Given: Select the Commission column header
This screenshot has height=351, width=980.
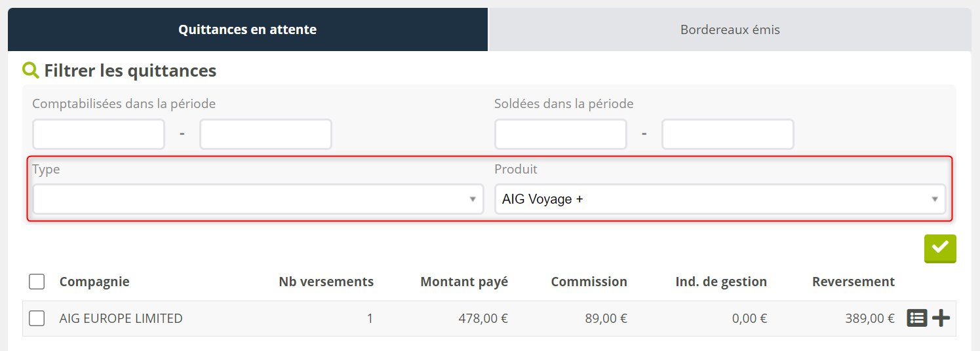Looking at the screenshot, I should pos(589,282).
